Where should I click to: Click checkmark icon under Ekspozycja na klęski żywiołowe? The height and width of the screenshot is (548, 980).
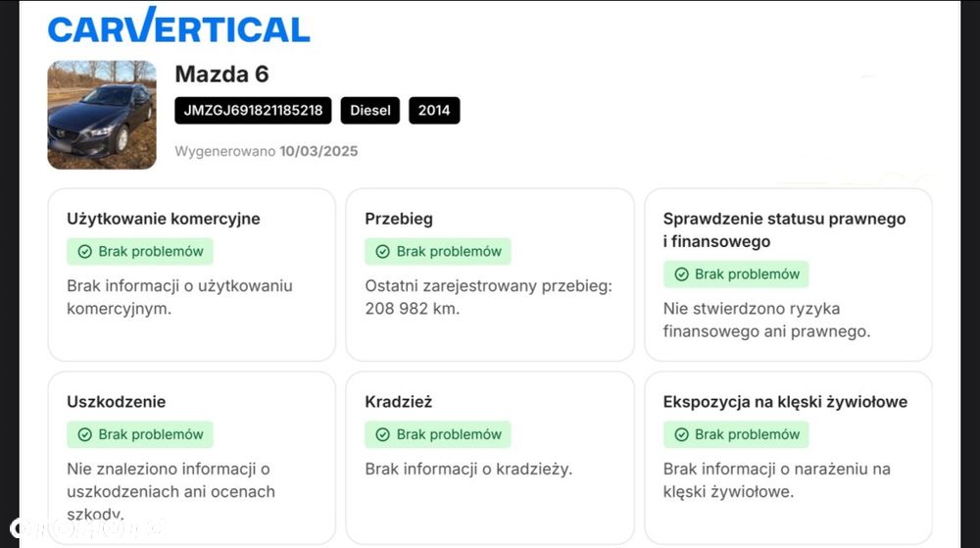(681, 434)
